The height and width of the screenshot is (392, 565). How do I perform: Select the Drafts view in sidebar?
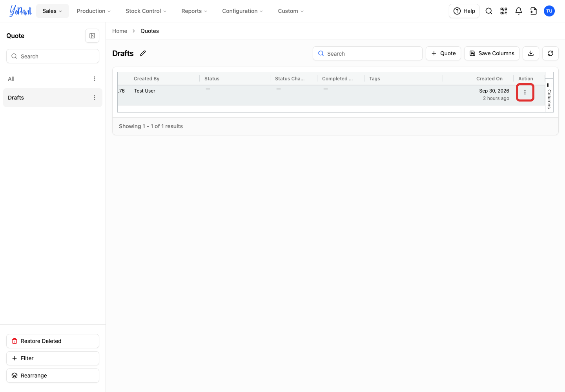pos(53,98)
